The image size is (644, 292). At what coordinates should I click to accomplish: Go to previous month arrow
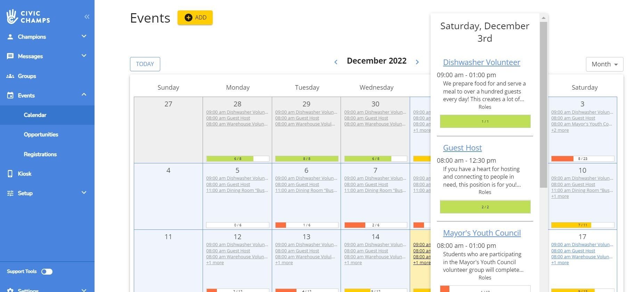[336, 62]
